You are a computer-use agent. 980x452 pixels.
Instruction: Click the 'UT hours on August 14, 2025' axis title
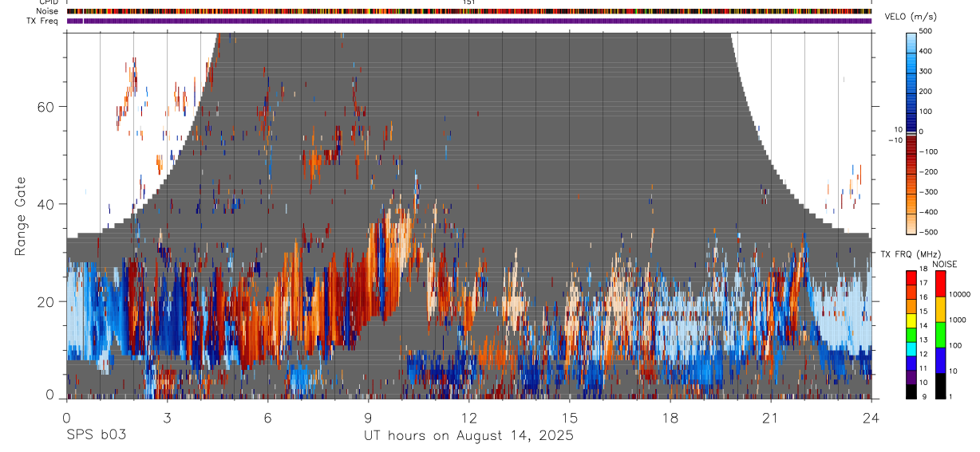(468, 436)
